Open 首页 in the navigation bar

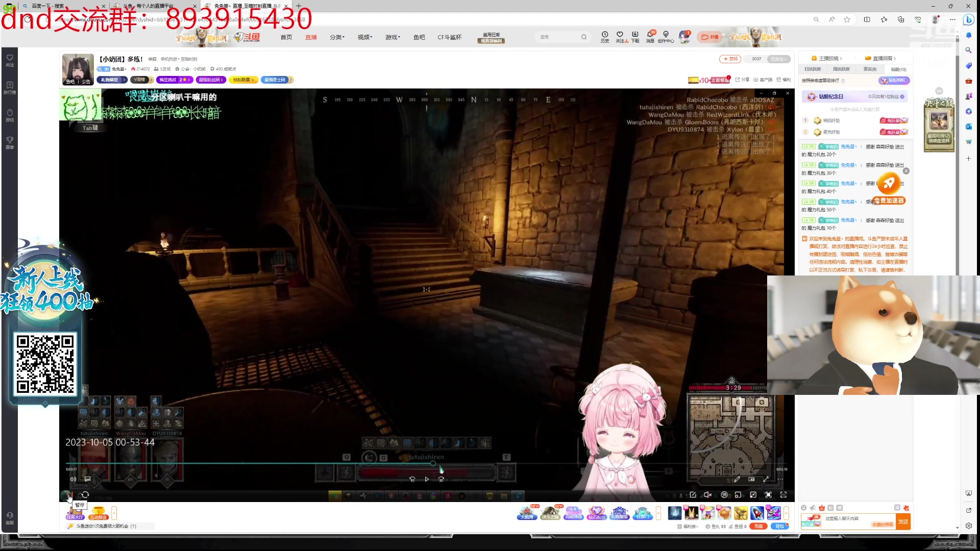(x=286, y=37)
